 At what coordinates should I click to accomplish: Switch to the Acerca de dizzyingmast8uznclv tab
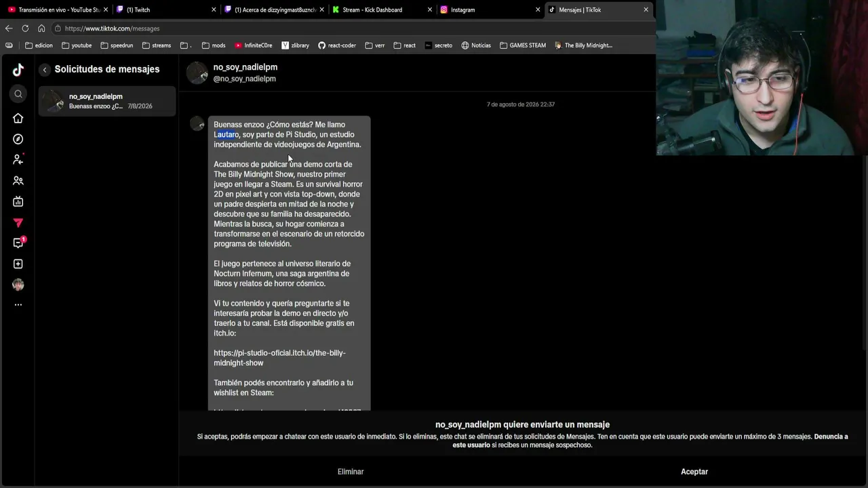(272, 9)
